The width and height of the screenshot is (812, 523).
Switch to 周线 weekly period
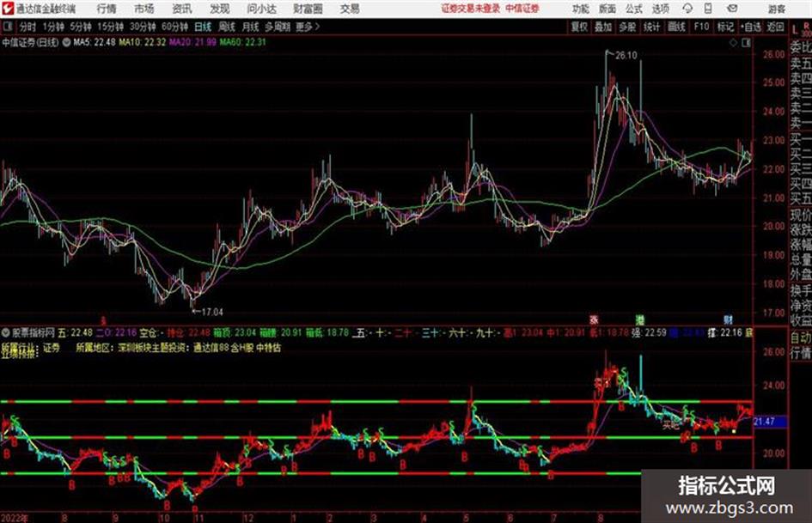pyautogui.click(x=227, y=27)
